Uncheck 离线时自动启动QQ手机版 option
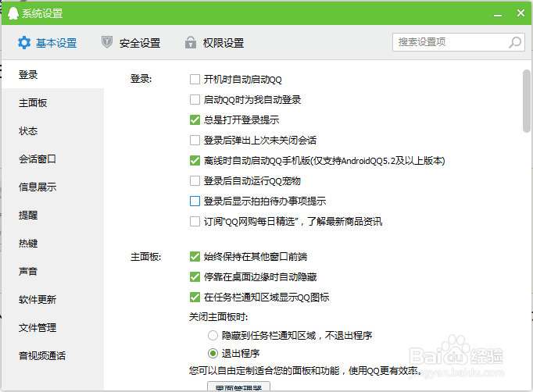 (x=195, y=161)
